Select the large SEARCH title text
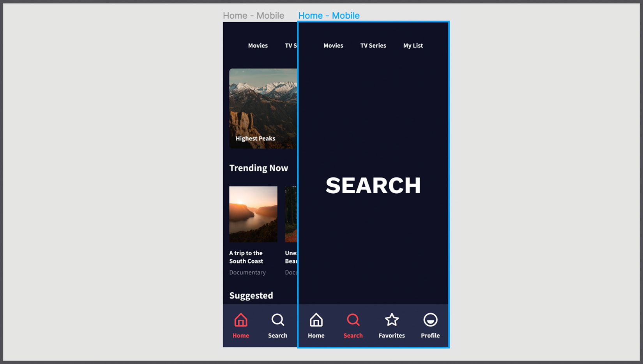The image size is (643, 364). click(373, 186)
